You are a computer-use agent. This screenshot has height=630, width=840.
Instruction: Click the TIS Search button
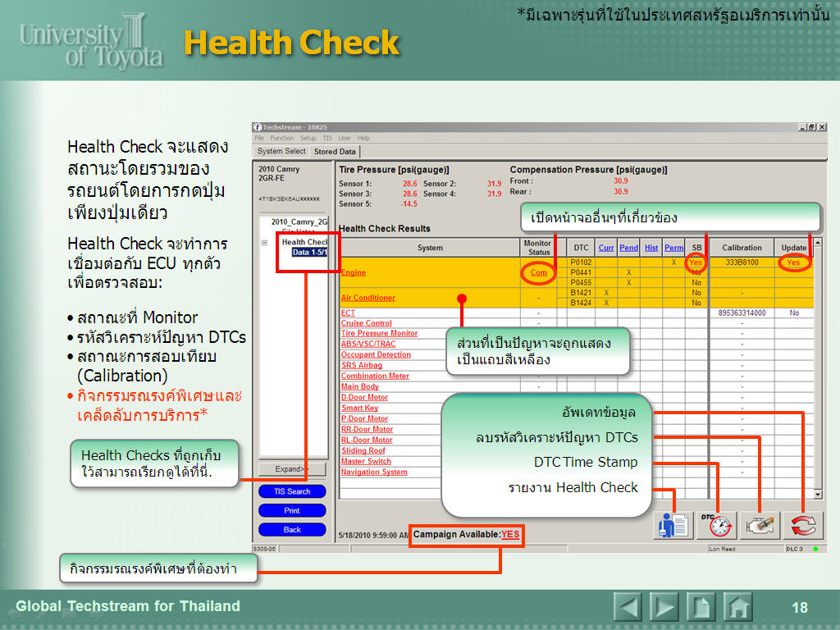click(292, 491)
